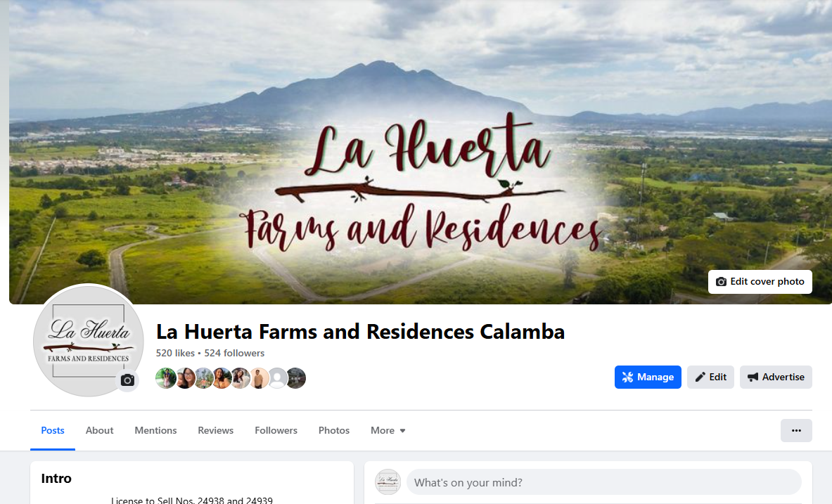The image size is (832, 504).
Task: Click the first follower avatar thumbnail
Action: (x=165, y=378)
